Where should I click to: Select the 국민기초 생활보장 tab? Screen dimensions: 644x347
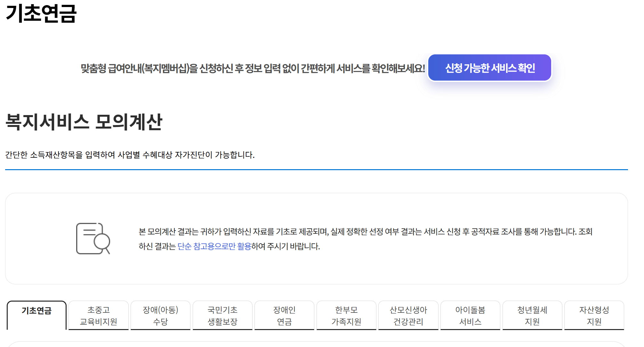222,315
